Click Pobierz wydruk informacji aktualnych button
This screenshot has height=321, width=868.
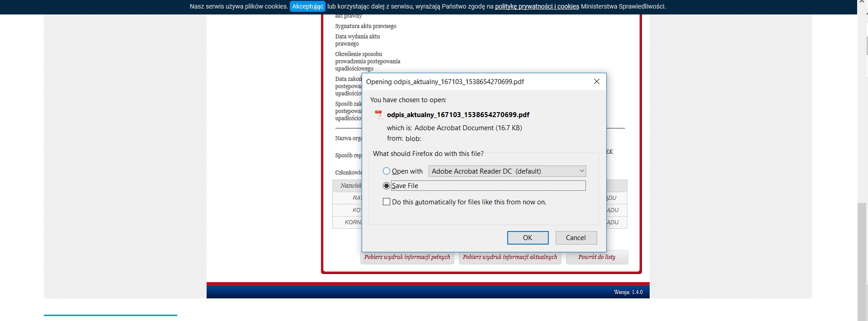[510, 257]
